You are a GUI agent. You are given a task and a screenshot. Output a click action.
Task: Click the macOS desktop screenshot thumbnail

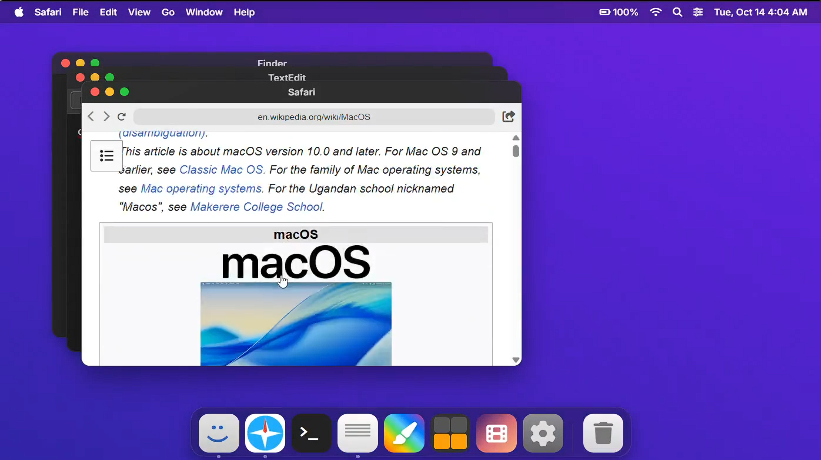[296, 323]
